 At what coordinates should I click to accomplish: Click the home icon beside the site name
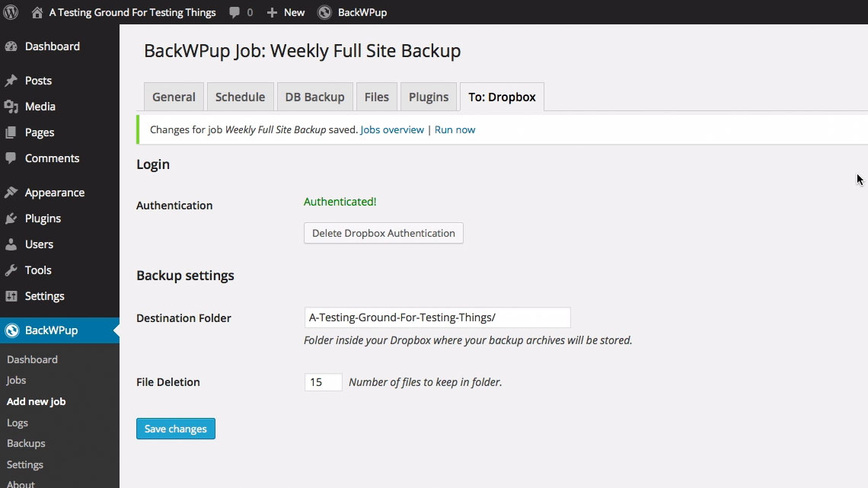pos(37,12)
